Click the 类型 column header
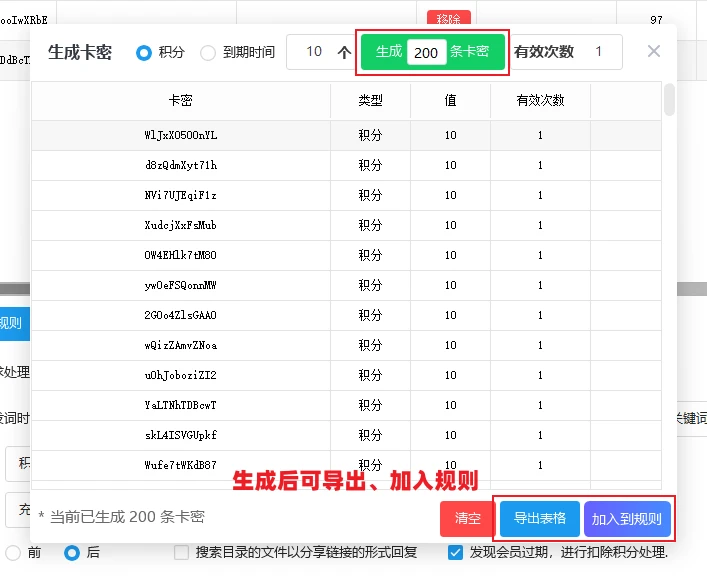The height and width of the screenshot is (579, 707). click(x=370, y=101)
